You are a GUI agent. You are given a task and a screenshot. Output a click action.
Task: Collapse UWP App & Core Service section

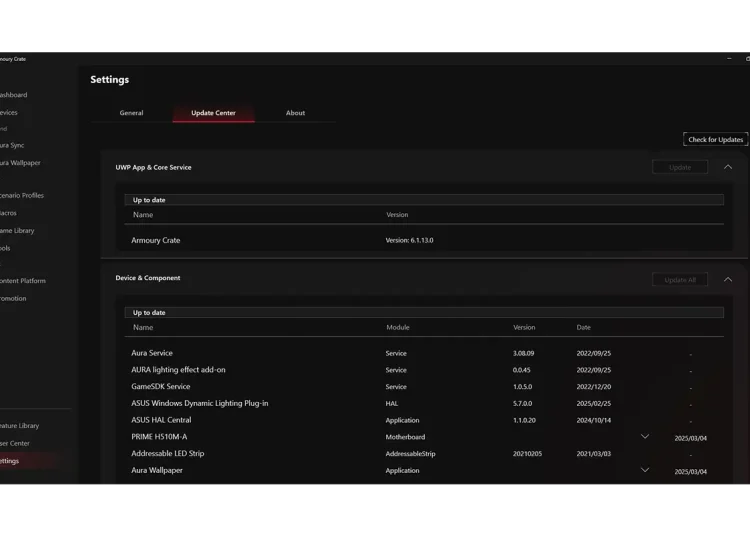728,167
